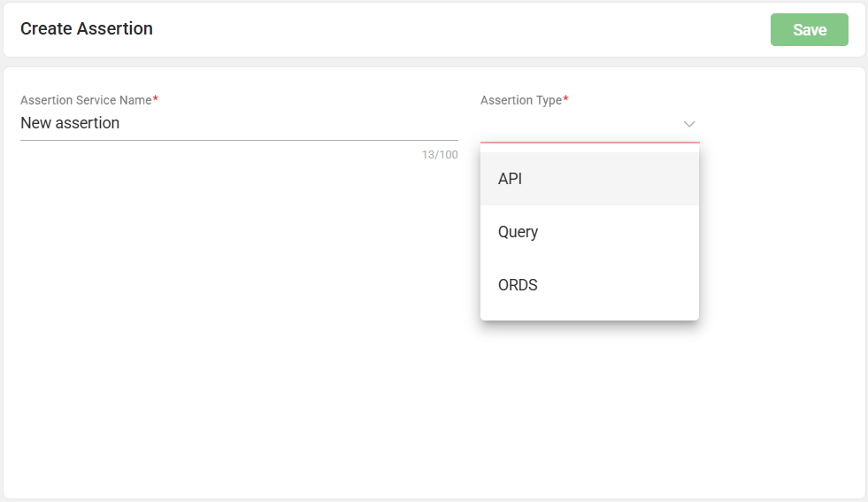Click the 'Assertion Service Name' label
Screen dimensions: 868x502
click(86, 100)
